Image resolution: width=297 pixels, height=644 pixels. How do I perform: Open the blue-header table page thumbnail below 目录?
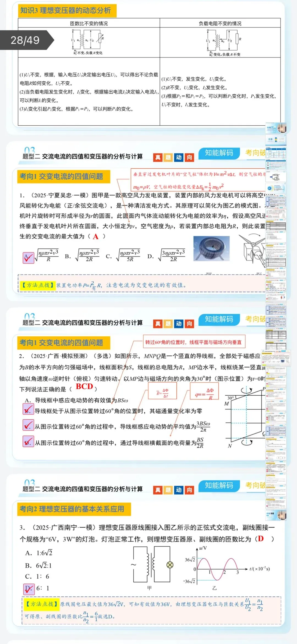tap(276, 152)
